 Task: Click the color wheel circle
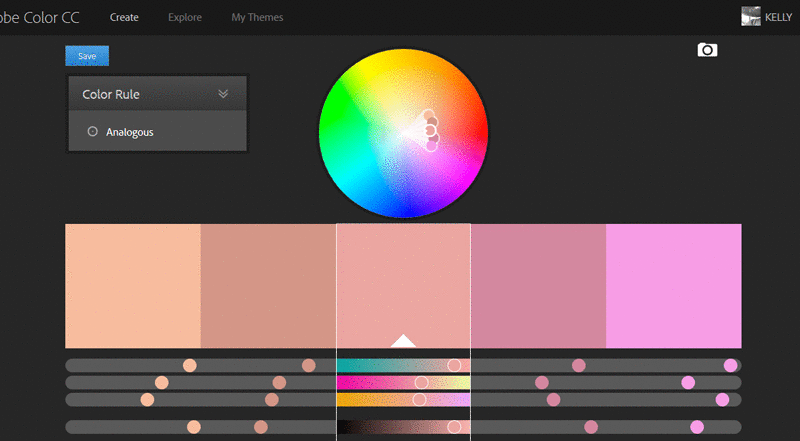coord(403,134)
